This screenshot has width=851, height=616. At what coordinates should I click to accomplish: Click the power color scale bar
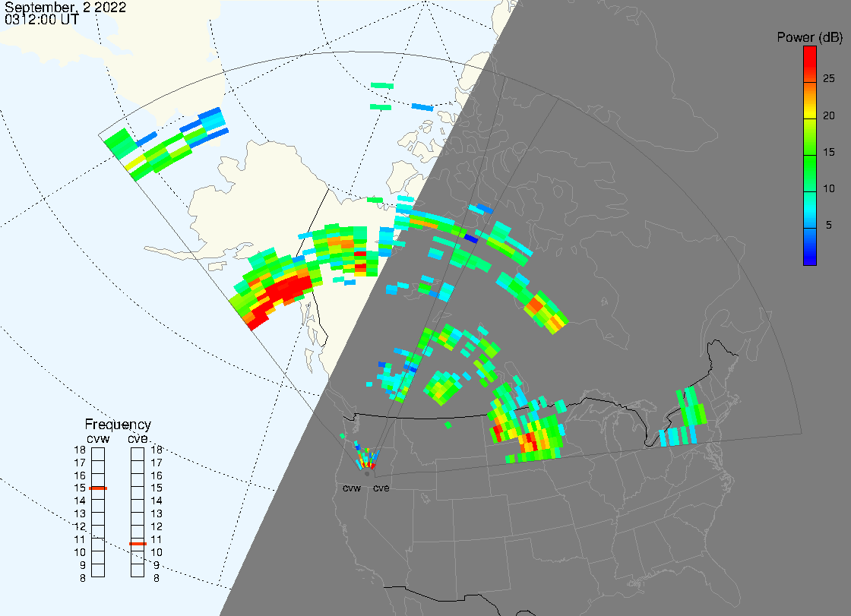[x=810, y=156]
